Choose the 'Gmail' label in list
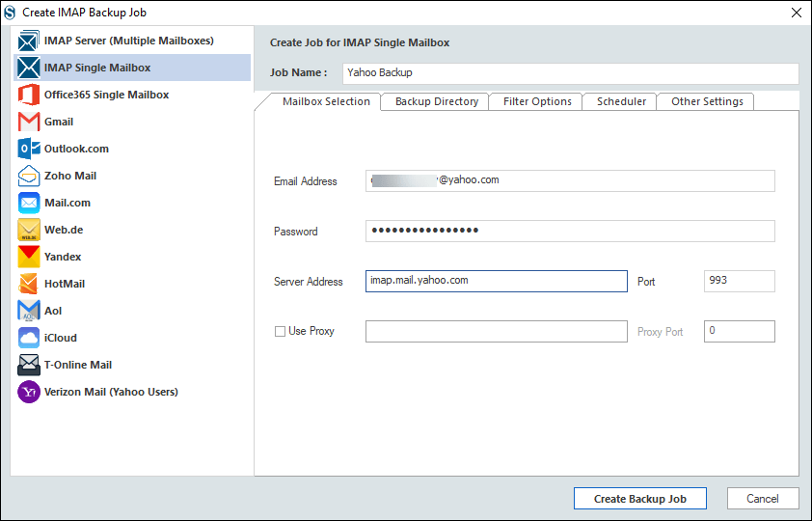The width and height of the screenshot is (812, 521). click(x=59, y=122)
